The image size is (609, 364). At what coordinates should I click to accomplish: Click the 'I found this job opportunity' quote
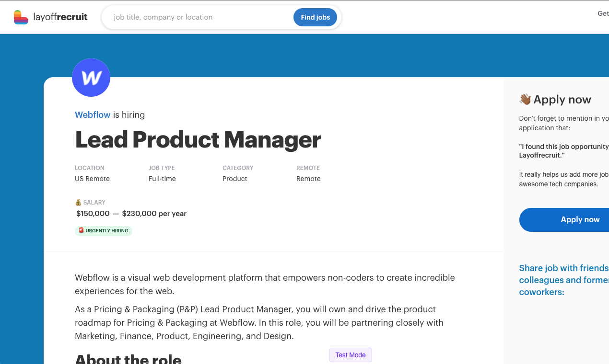tap(564, 151)
